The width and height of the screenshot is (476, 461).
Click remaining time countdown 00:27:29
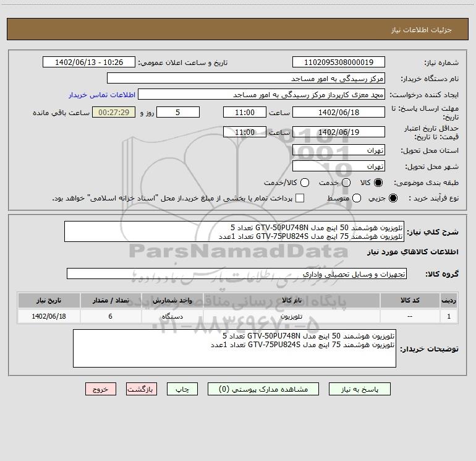pos(114,112)
